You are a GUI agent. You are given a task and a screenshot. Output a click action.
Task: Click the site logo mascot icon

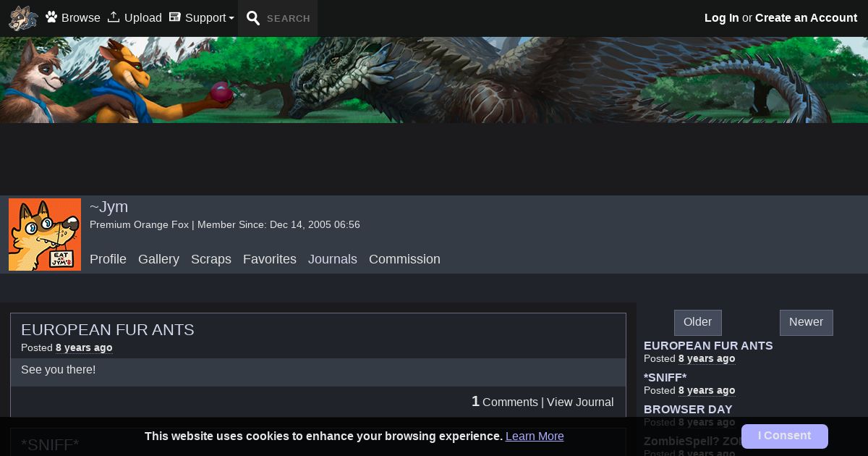(23, 18)
